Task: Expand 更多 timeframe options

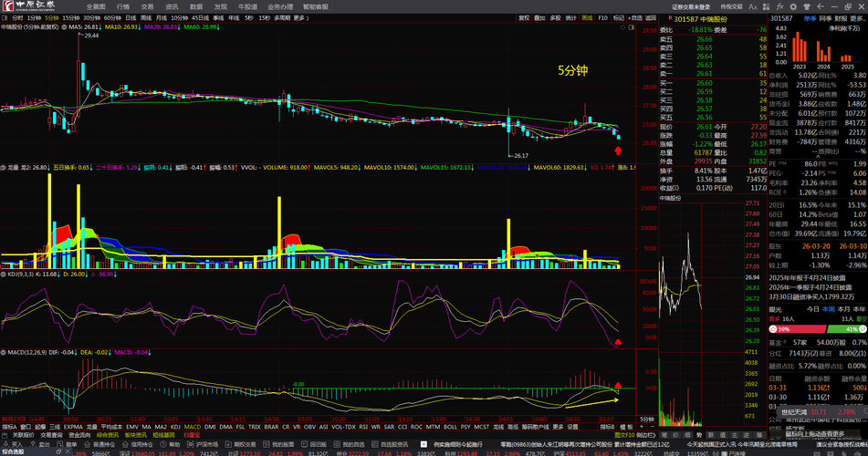Action: [x=301, y=17]
